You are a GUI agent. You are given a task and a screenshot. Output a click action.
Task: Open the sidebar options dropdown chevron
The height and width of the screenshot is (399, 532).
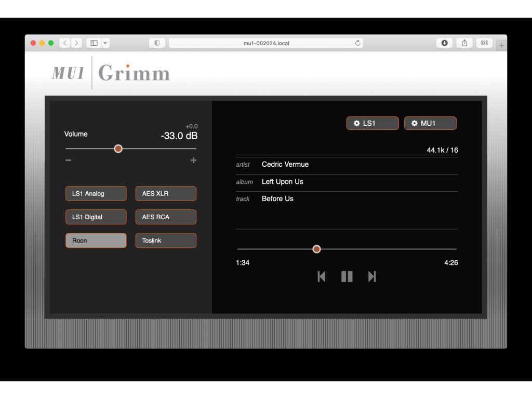[105, 43]
